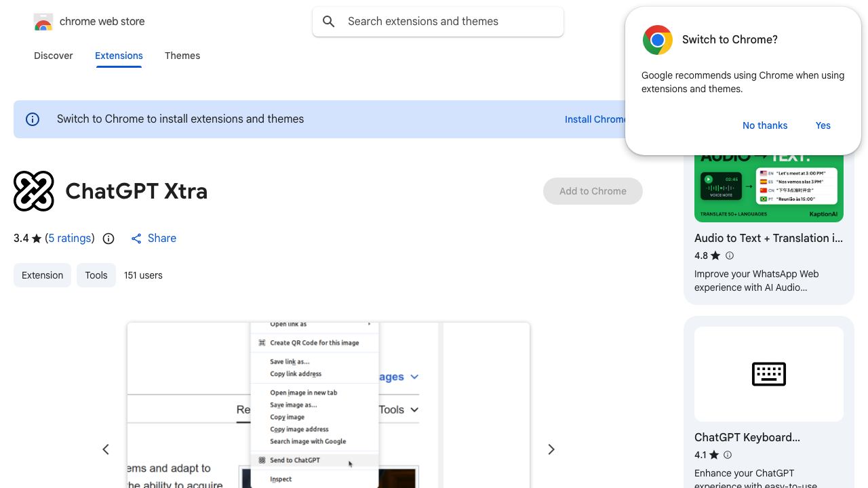Click the Chrome Web Store logo icon
The image size is (868, 488).
point(43,22)
